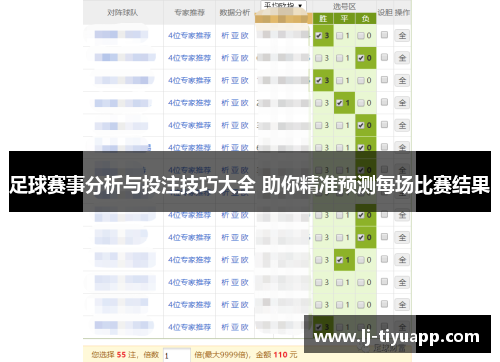Screen dimensions: 500x362
Task: Open 亚 odds link in the first row
Action: [235, 36]
